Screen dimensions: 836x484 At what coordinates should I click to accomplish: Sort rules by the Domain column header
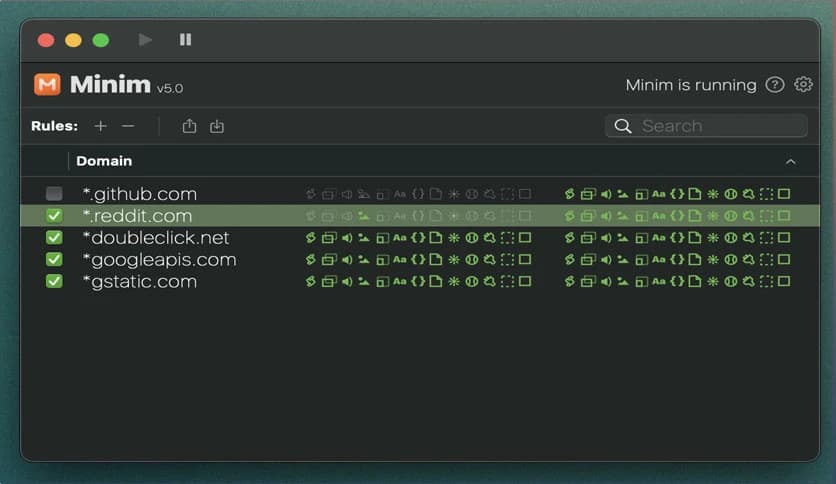tap(104, 161)
